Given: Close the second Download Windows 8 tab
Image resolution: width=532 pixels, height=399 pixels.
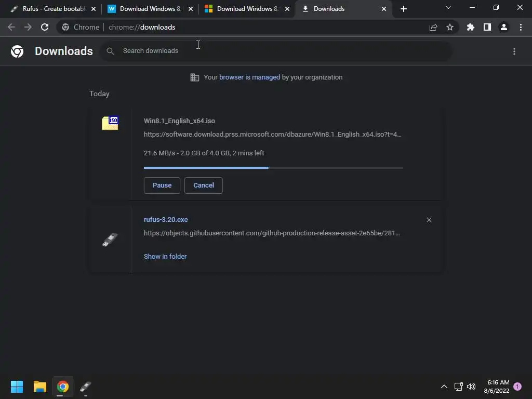Looking at the screenshot, I should pos(190,9).
